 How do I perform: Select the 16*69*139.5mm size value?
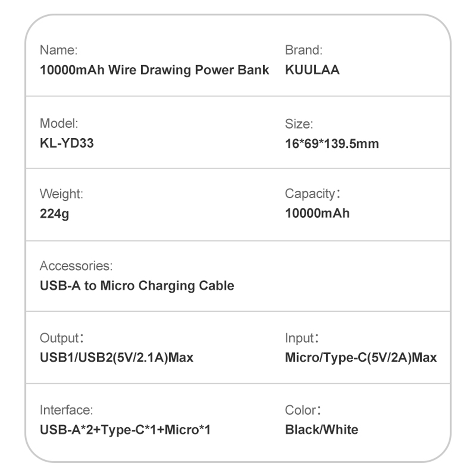(x=332, y=144)
